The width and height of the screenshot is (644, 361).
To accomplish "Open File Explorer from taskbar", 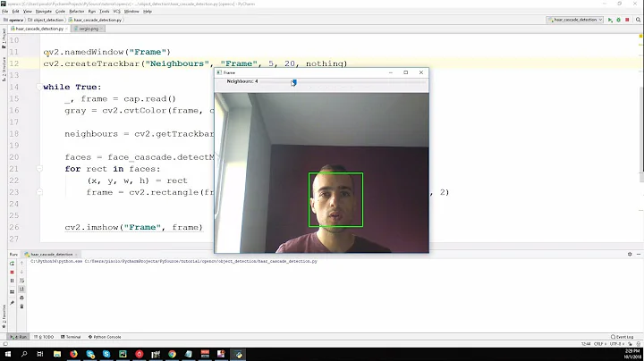I will pyautogui.click(x=57, y=354).
